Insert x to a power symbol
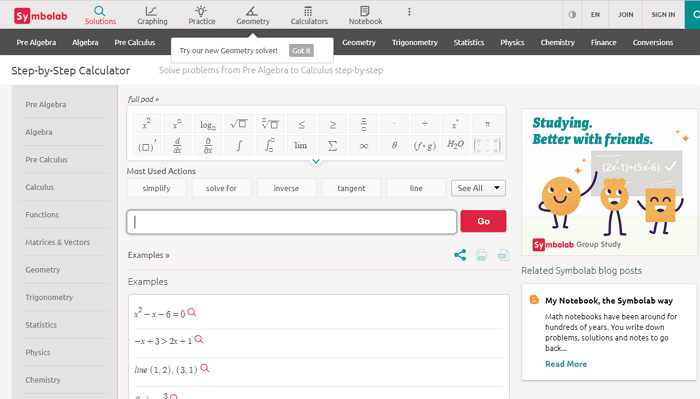The image size is (700, 399). [x=177, y=124]
